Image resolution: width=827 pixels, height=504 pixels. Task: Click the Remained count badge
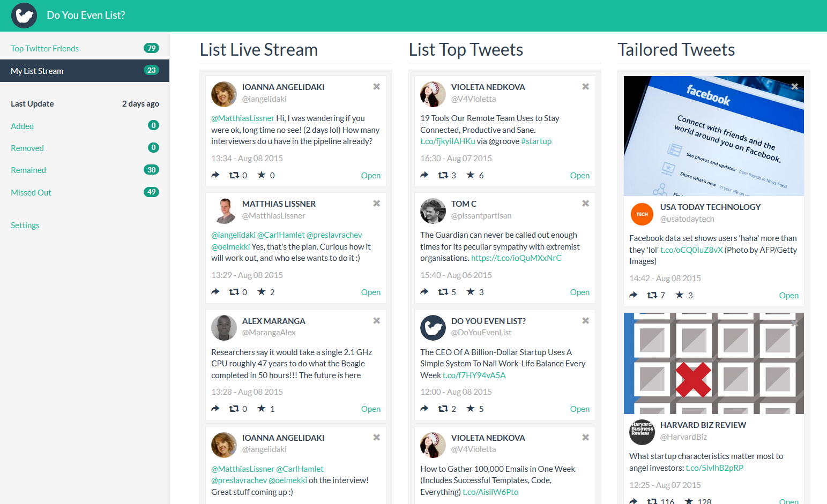coord(152,170)
